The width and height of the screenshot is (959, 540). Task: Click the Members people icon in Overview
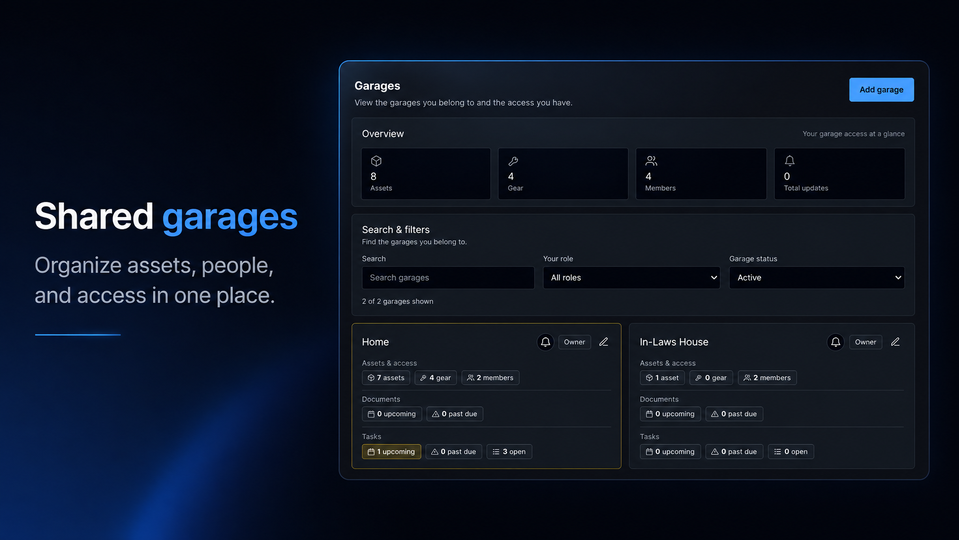click(651, 161)
